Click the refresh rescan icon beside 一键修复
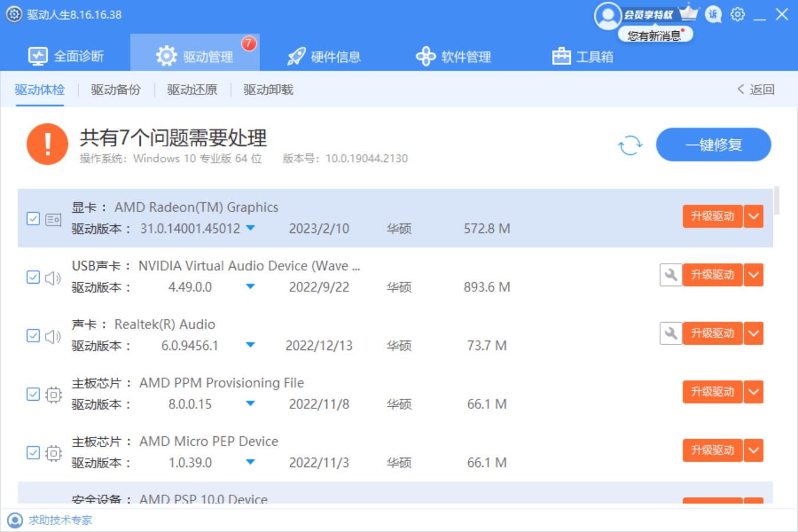This screenshot has height=532, width=798. (x=630, y=145)
